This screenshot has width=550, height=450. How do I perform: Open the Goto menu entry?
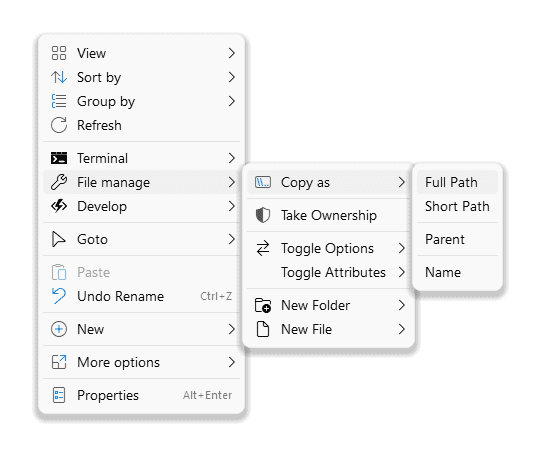[x=141, y=239]
